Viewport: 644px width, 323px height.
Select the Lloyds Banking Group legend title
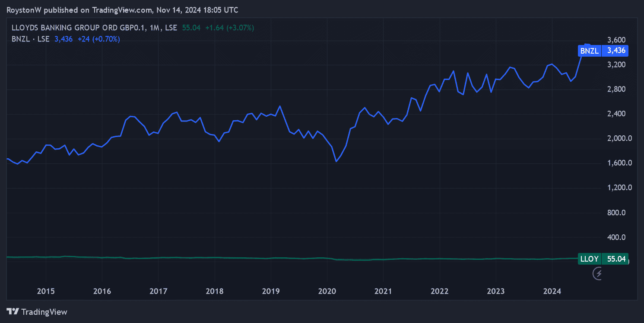coord(80,28)
